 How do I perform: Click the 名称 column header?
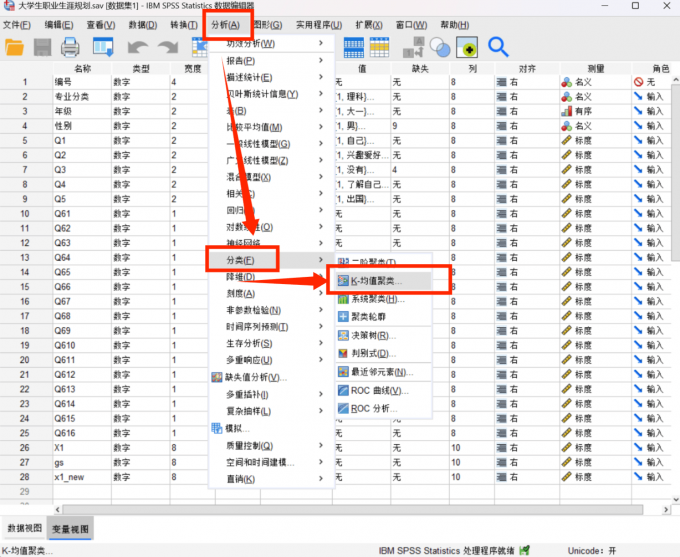click(82, 69)
